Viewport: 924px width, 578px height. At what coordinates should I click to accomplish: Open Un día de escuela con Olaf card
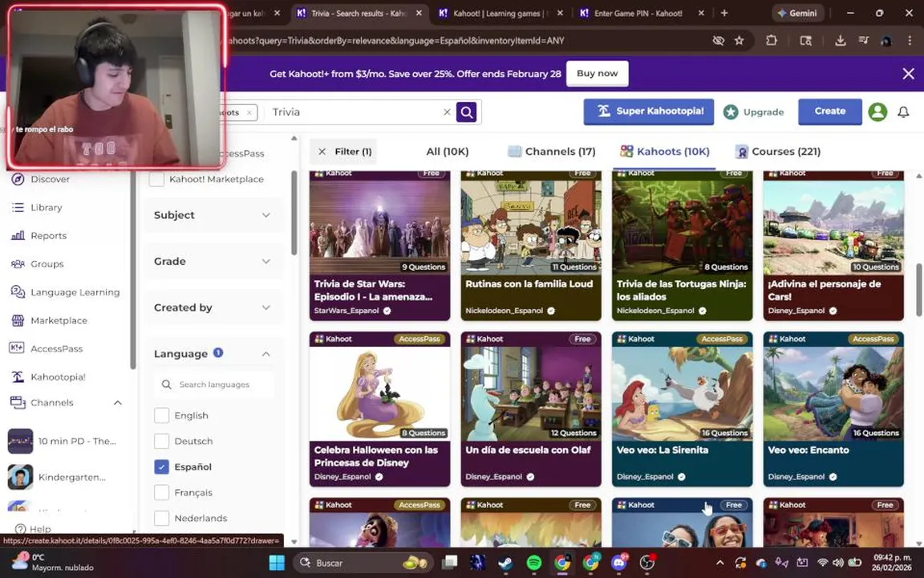click(x=531, y=409)
